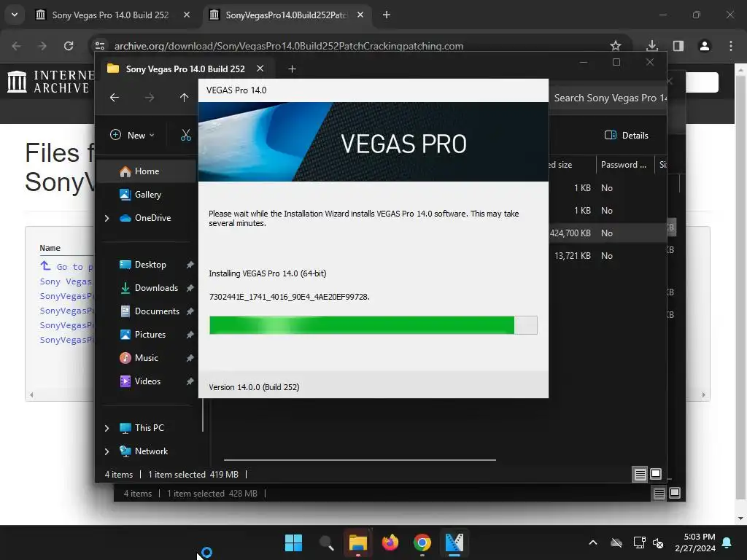The width and height of the screenshot is (747, 560).
Task: Select the Sony Vegas Pro 14.0 Build 252 Explorer tab
Action: click(185, 69)
